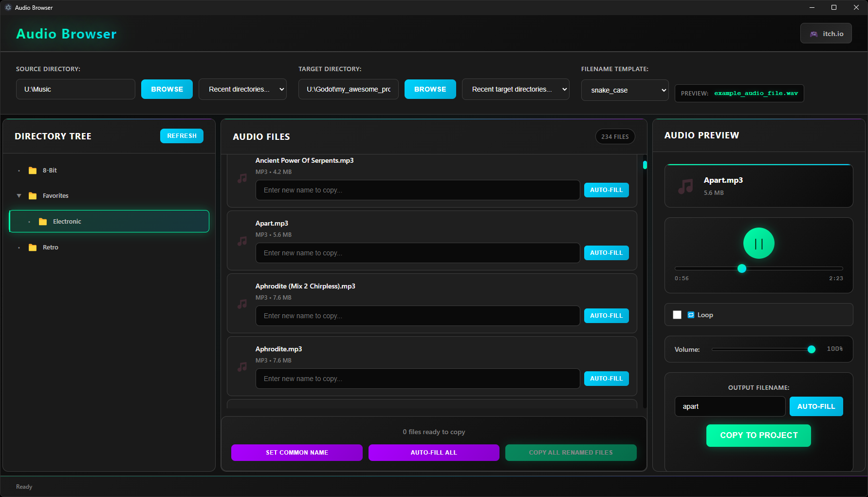Screen dimensions: 868x497
Task: Auto-fill name for Aphrodite.mp3
Action: pyautogui.click(x=606, y=379)
